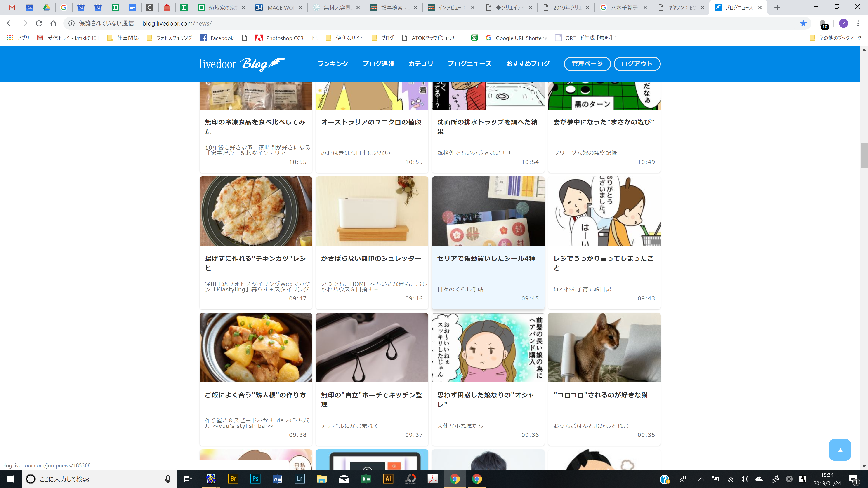Open the 便利なサイト bookmark folder
Image resolution: width=868 pixels, height=488 pixels.
pos(344,38)
